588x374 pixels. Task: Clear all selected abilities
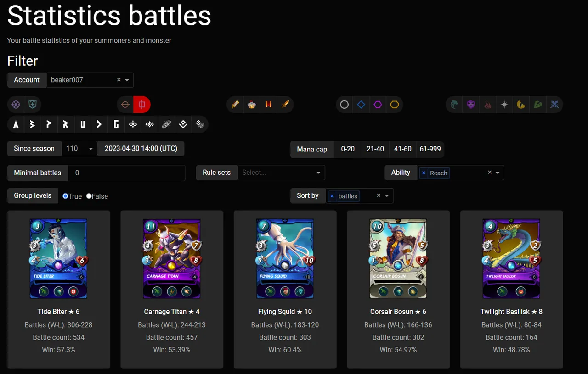tap(489, 173)
